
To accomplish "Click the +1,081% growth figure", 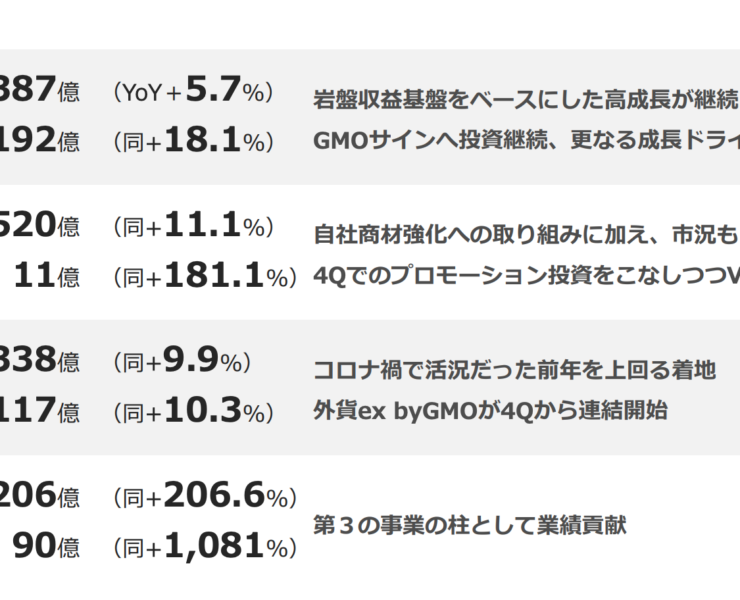I will coord(204,546).
